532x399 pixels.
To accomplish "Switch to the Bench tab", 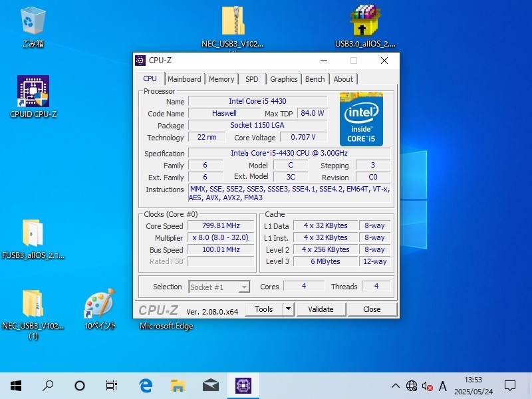I will pos(315,79).
